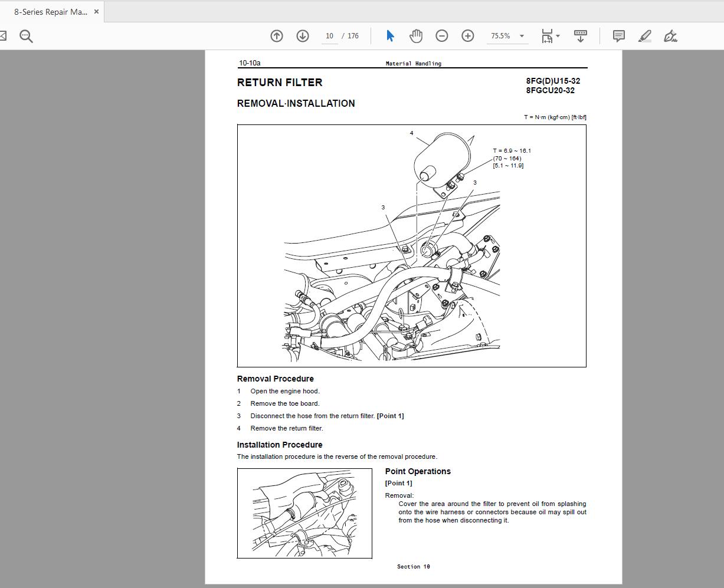Click the 75.5% zoom level field

500,36
